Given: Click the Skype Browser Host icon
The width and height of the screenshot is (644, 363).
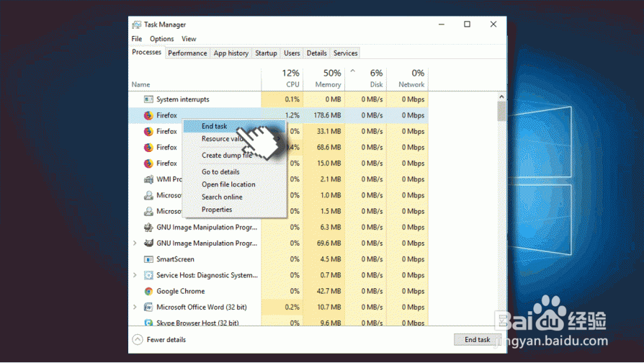Looking at the screenshot, I should [148, 323].
